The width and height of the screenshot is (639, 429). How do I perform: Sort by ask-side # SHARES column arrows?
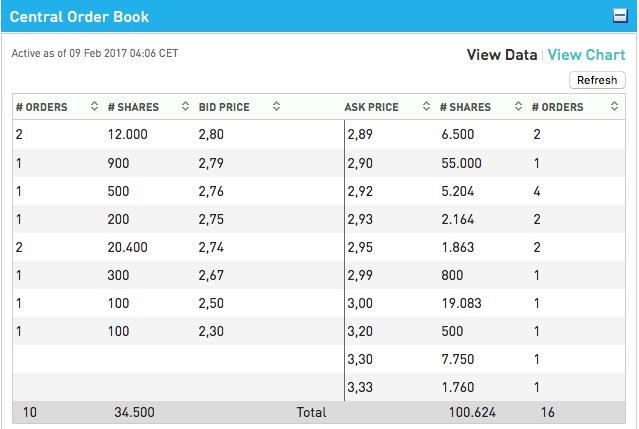point(518,106)
